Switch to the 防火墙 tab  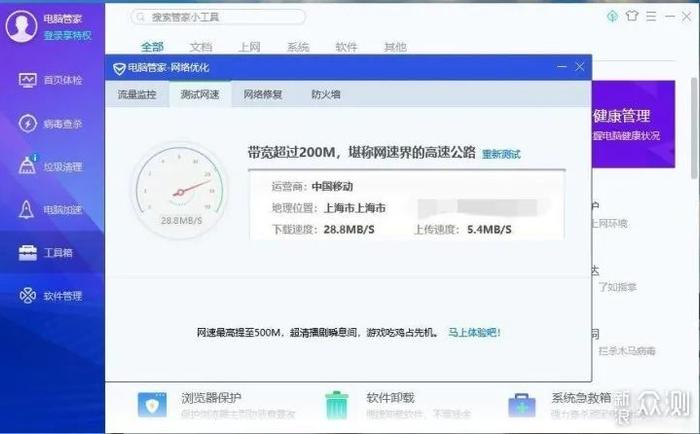tap(325, 94)
